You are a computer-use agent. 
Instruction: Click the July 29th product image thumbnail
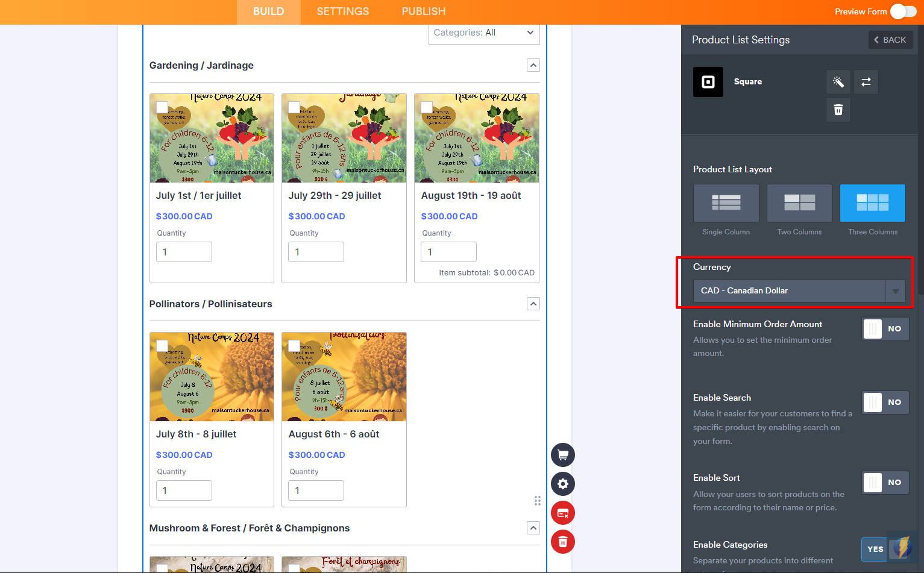click(x=344, y=138)
